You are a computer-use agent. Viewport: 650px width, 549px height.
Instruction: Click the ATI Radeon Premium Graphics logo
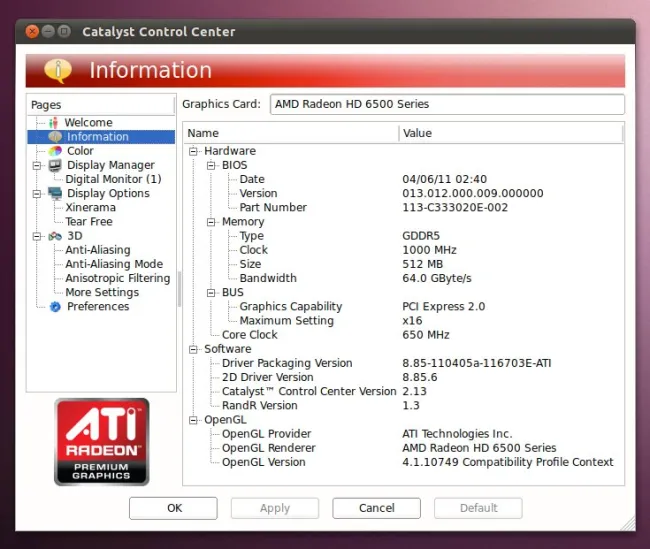coord(101,442)
